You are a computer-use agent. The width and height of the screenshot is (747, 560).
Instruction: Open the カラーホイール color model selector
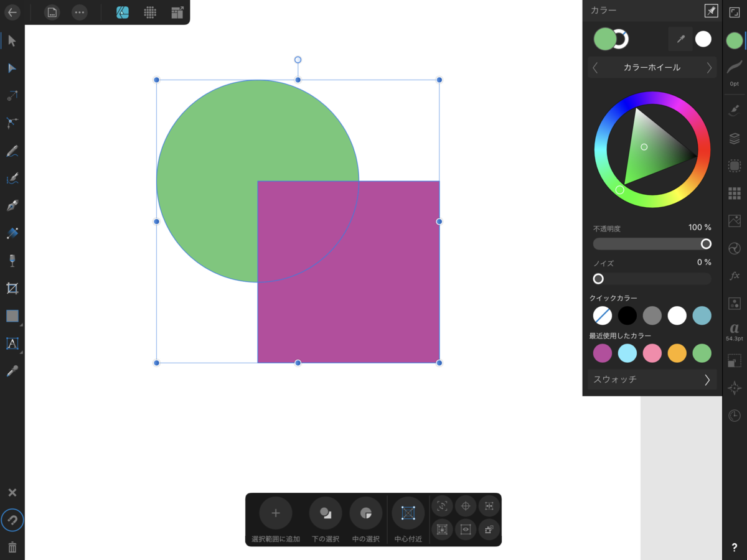click(652, 67)
